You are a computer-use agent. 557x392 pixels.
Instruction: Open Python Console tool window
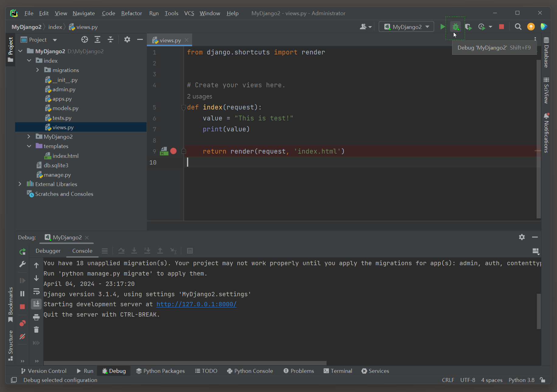coord(250,371)
